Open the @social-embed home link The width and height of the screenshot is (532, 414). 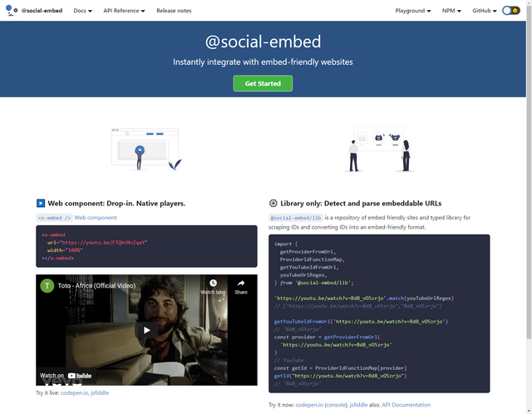42,11
